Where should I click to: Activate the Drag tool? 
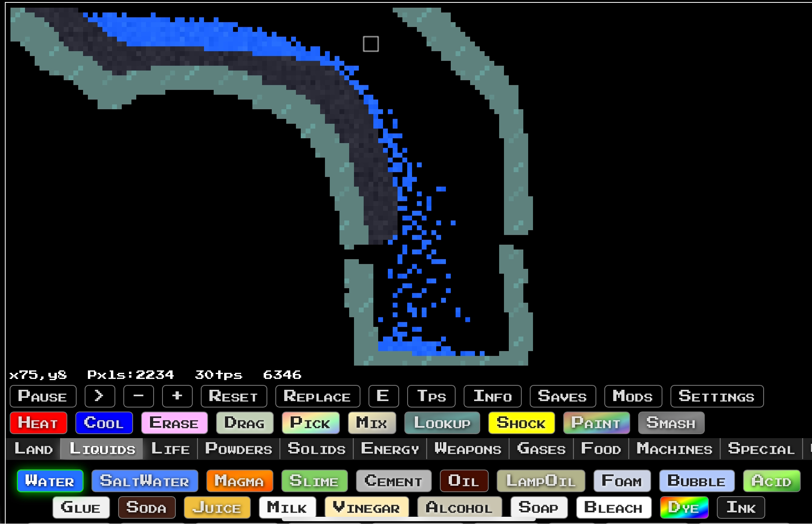click(x=245, y=423)
